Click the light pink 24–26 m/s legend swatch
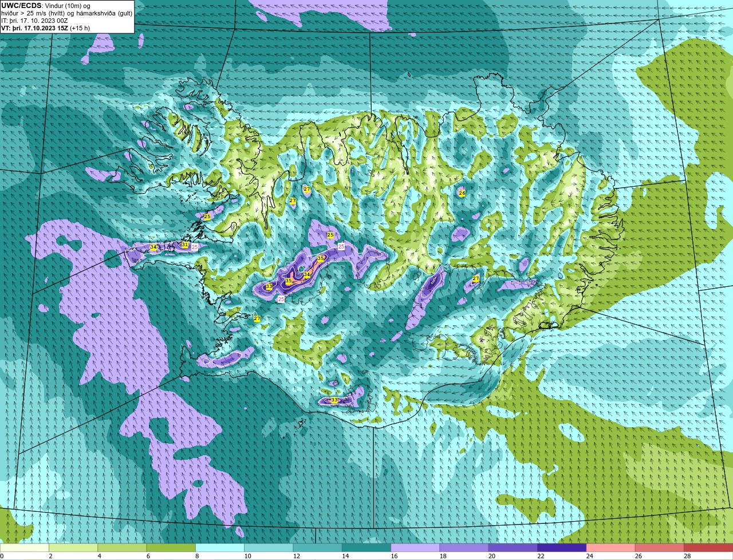This screenshot has width=733, height=560. click(x=611, y=547)
